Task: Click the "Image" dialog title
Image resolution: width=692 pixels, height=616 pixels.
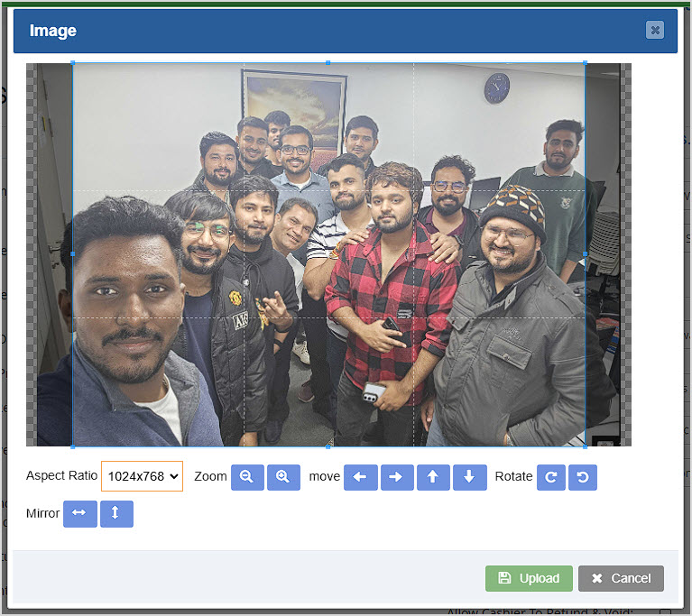Action: [53, 31]
